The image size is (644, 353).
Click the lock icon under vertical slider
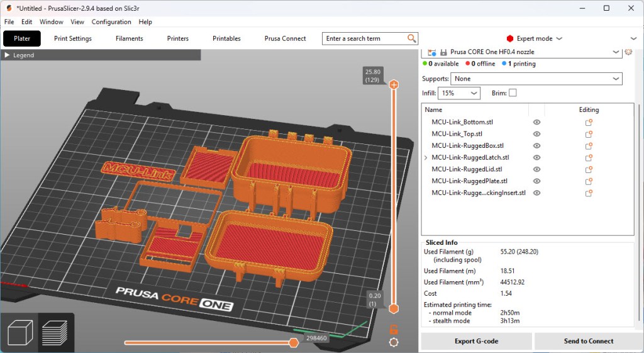pos(394,329)
